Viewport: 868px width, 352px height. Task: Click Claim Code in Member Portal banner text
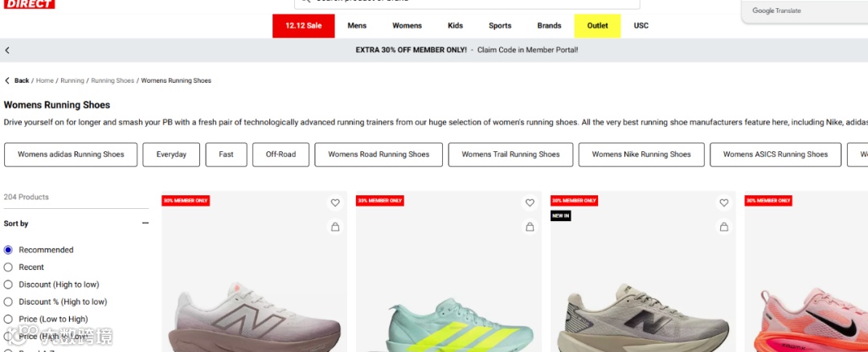[x=527, y=50]
